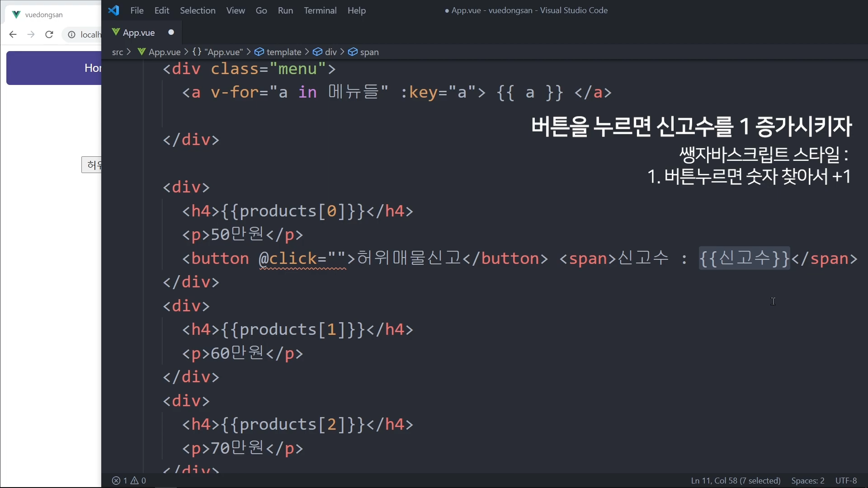
Task: Click the browser back arrow
Action: click(13, 34)
